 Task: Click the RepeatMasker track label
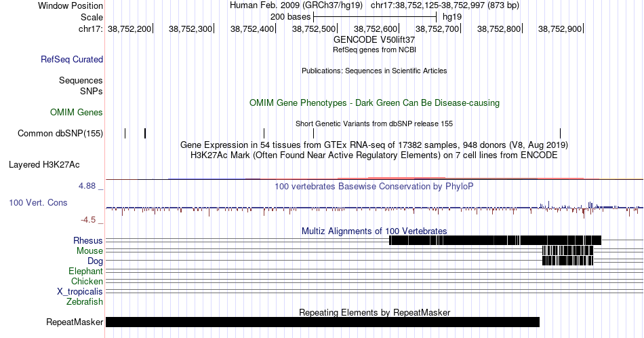tap(75, 322)
